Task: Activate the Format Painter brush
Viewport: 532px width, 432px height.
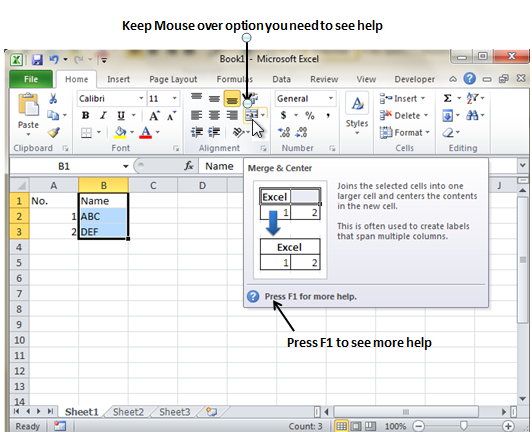Action: (53, 132)
